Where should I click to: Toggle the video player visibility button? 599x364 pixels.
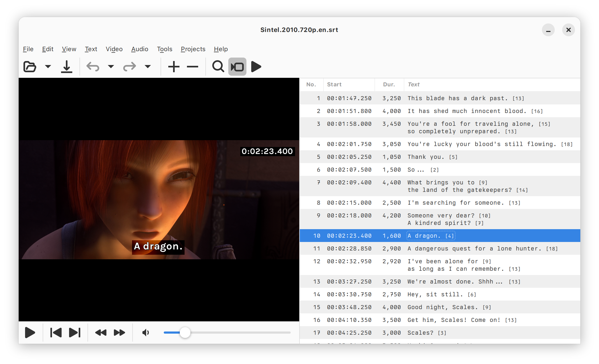[x=237, y=67]
